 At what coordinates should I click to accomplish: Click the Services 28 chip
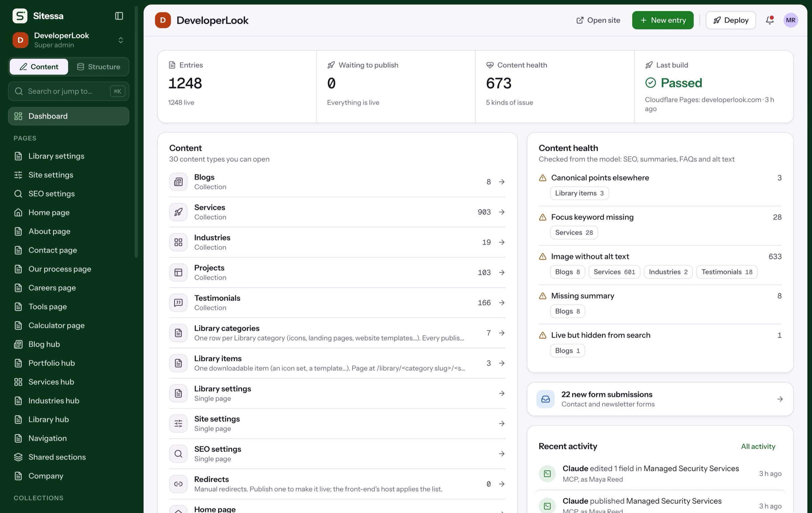tap(574, 232)
